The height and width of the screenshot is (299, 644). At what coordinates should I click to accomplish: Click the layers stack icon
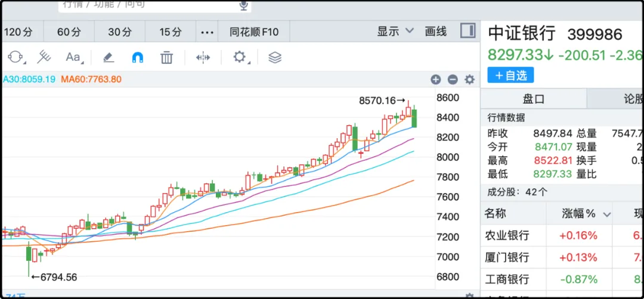tap(274, 58)
